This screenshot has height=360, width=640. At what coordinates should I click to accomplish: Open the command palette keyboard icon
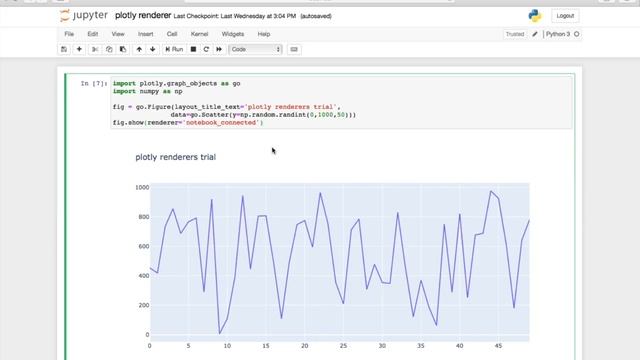pos(294,49)
